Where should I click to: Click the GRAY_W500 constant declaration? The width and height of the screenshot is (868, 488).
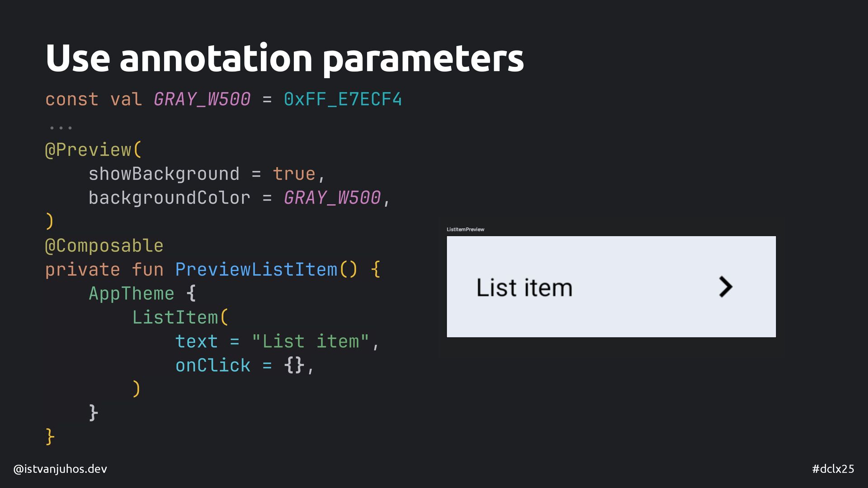202,99
